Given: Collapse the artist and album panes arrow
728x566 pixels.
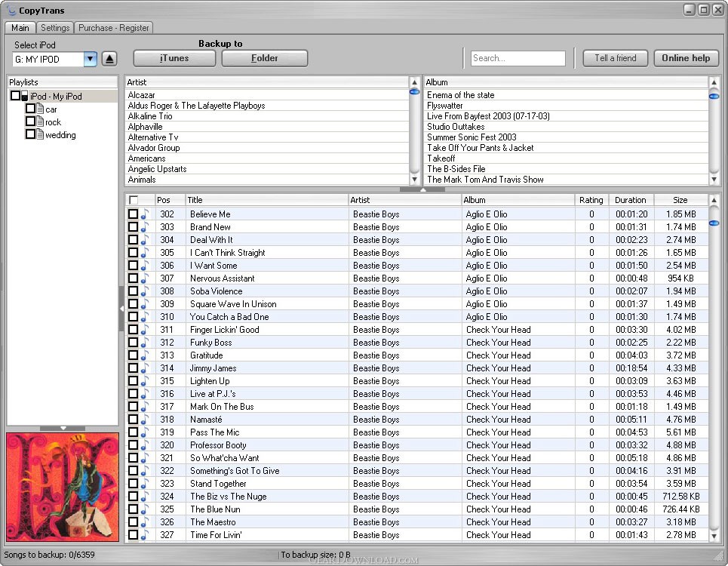Looking at the screenshot, I should 422,189.
